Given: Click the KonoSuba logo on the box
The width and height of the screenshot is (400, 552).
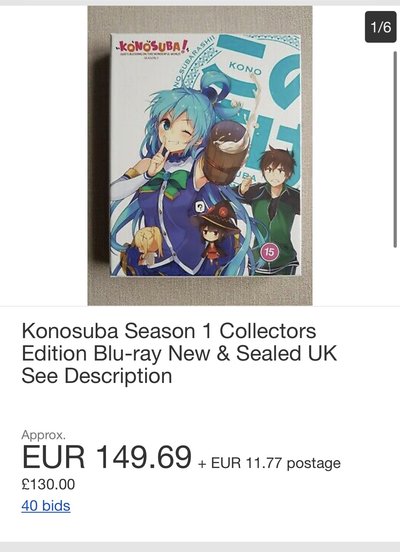Looking at the screenshot, I should pos(152,48).
